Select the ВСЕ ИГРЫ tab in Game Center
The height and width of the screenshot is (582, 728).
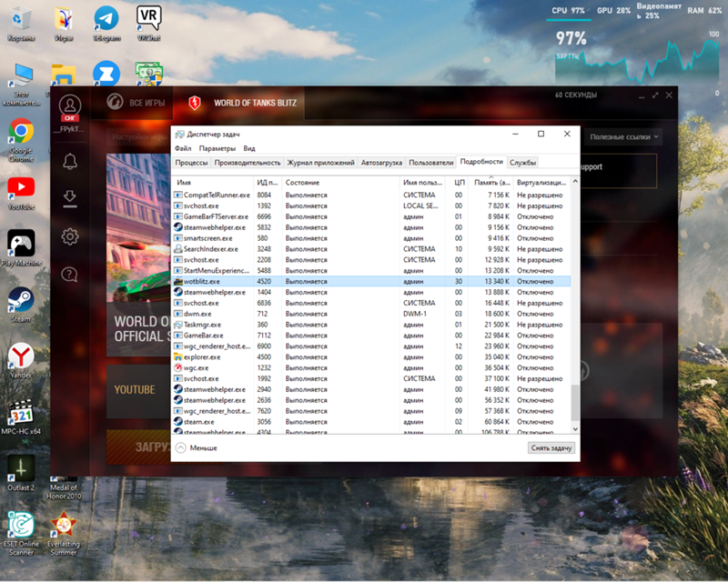(136, 103)
